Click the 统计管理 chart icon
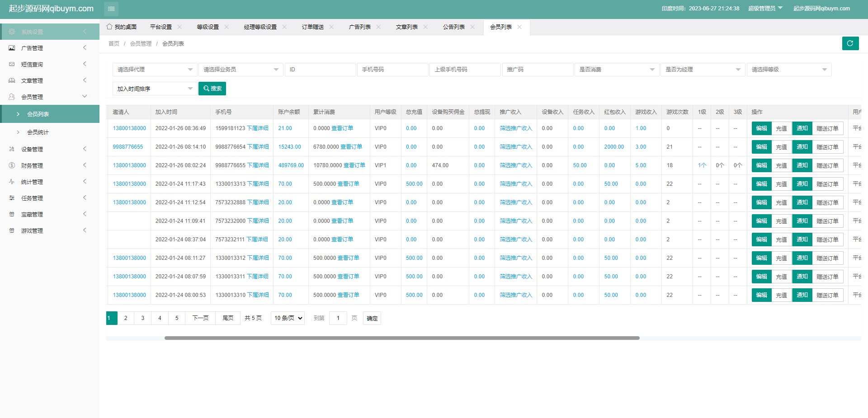 point(12,182)
